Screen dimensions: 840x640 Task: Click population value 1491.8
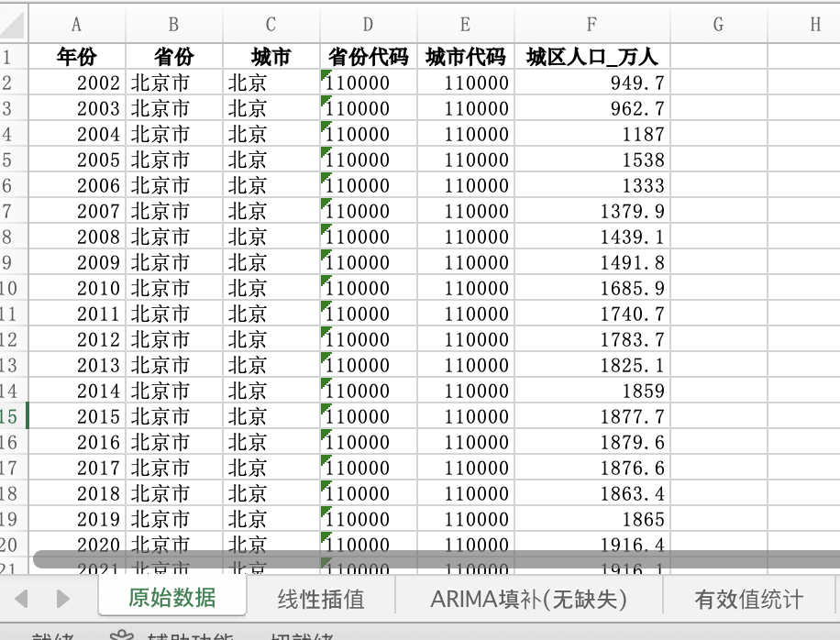click(x=592, y=262)
